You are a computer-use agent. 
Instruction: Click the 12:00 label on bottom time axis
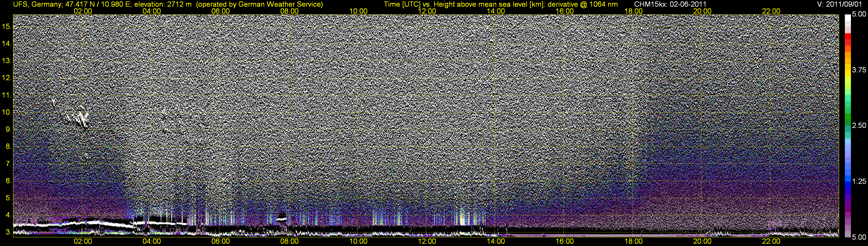click(427, 241)
